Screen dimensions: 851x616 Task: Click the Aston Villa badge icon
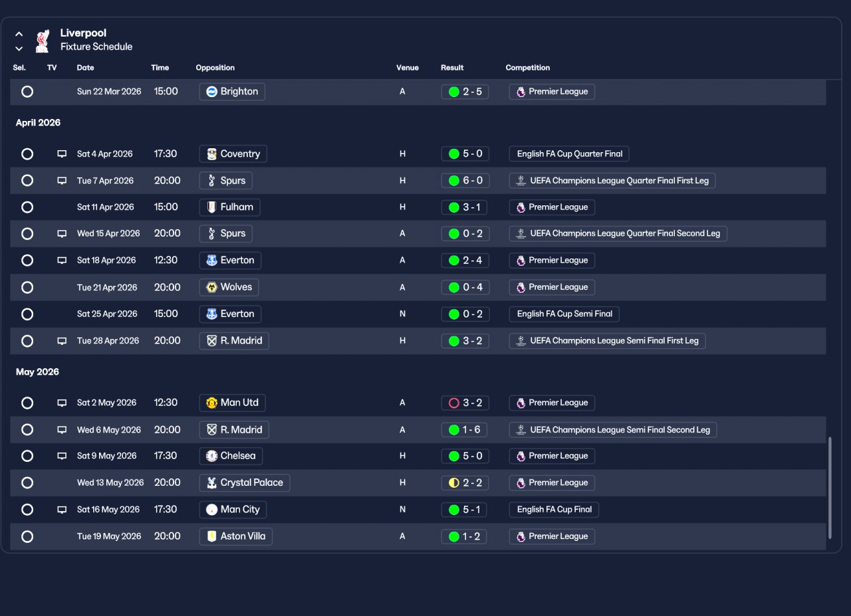point(211,536)
